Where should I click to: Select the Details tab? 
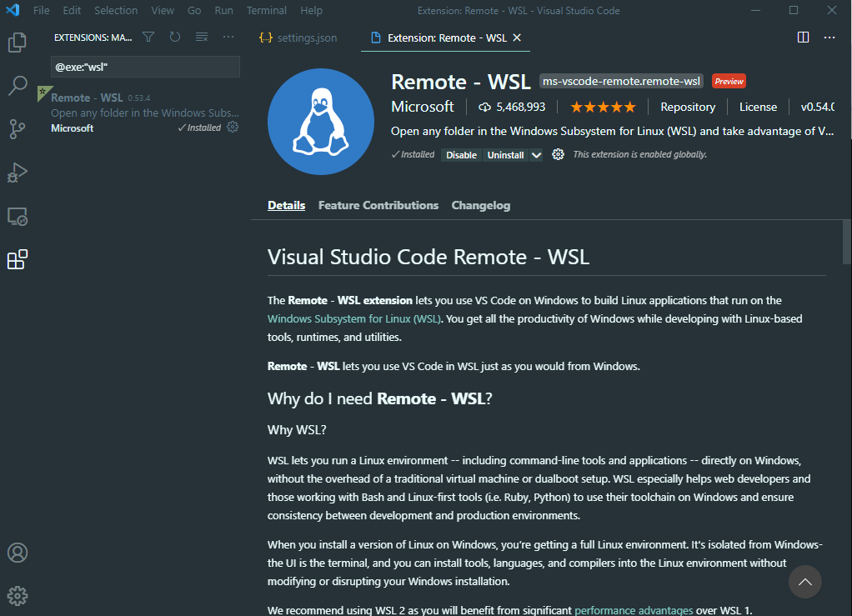click(x=286, y=205)
